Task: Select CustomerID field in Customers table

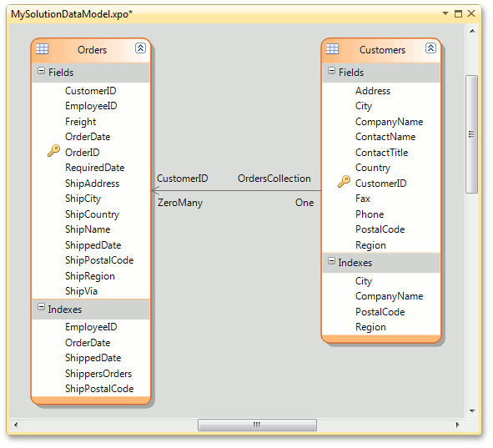Action: (381, 184)
